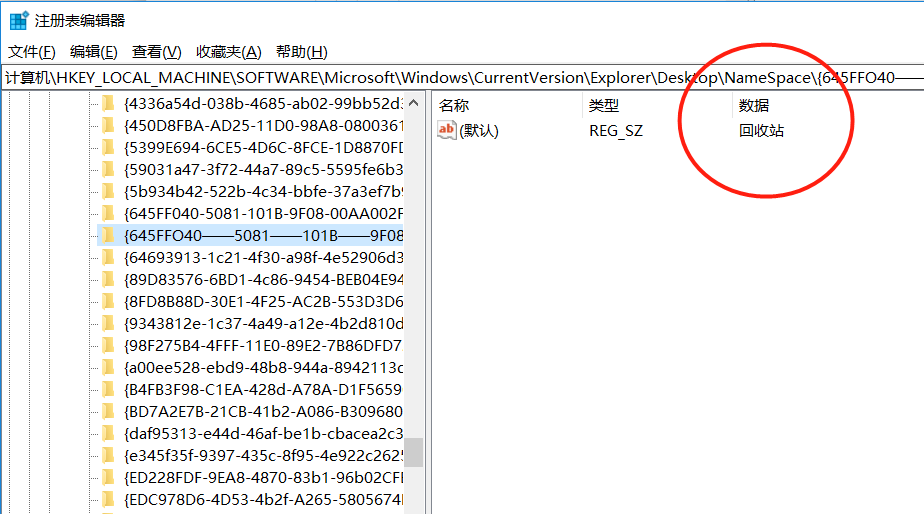This screenshot has width=924, height=514.
Task: Click folder icon of {64693913-1c21 key
Action: pos(108,258)
